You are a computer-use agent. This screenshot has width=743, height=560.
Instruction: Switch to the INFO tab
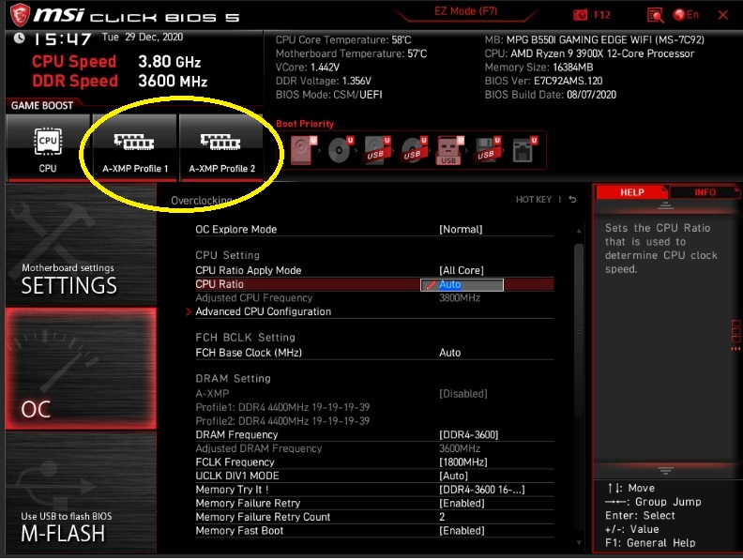[x=705, y=192]
